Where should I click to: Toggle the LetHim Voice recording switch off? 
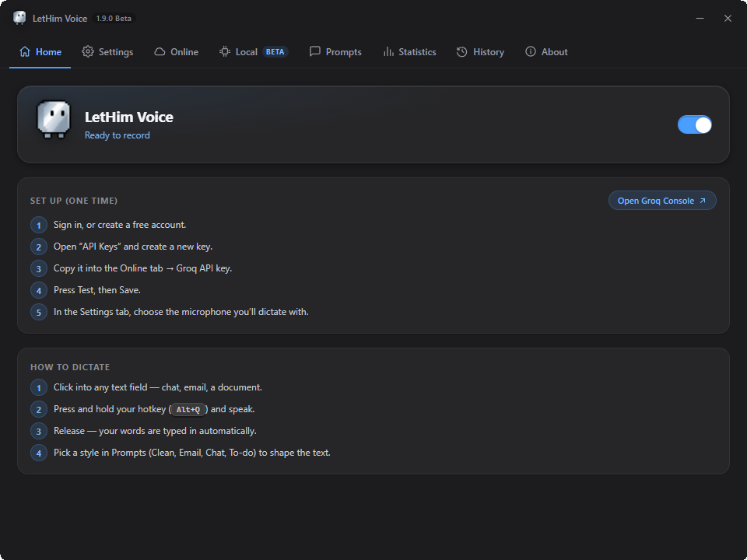point(695,124)
